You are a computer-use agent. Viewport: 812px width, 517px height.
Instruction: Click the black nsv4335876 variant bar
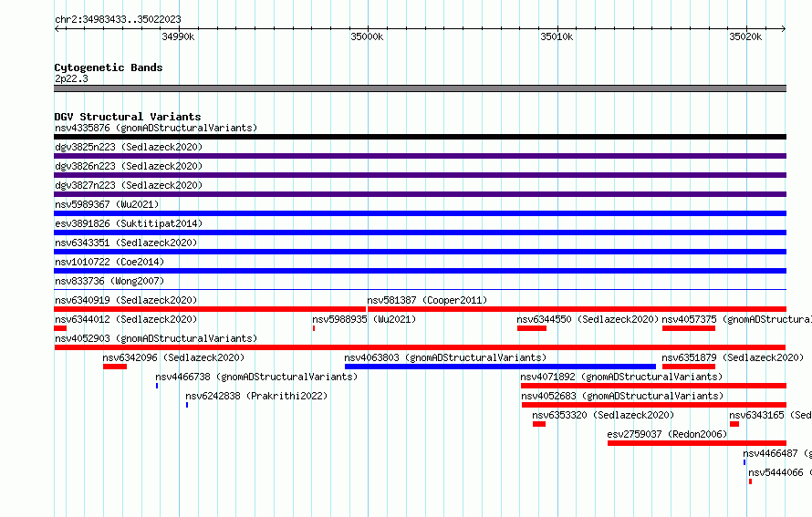tap(420, 137)
